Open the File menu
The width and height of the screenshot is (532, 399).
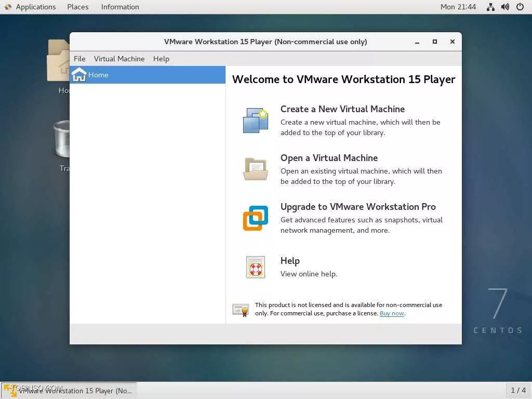(x=79, y=59)
